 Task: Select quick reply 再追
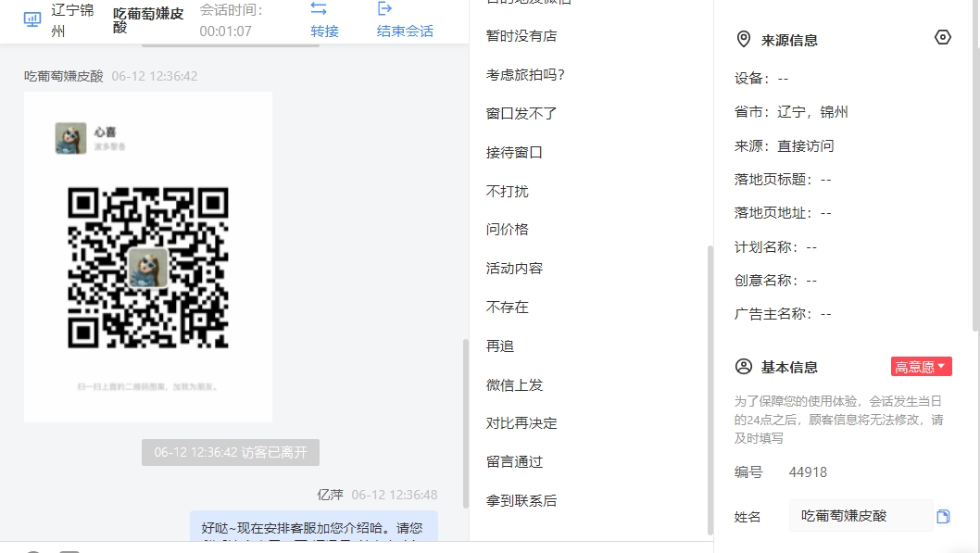pyautogui.click(x=500, y=346)
